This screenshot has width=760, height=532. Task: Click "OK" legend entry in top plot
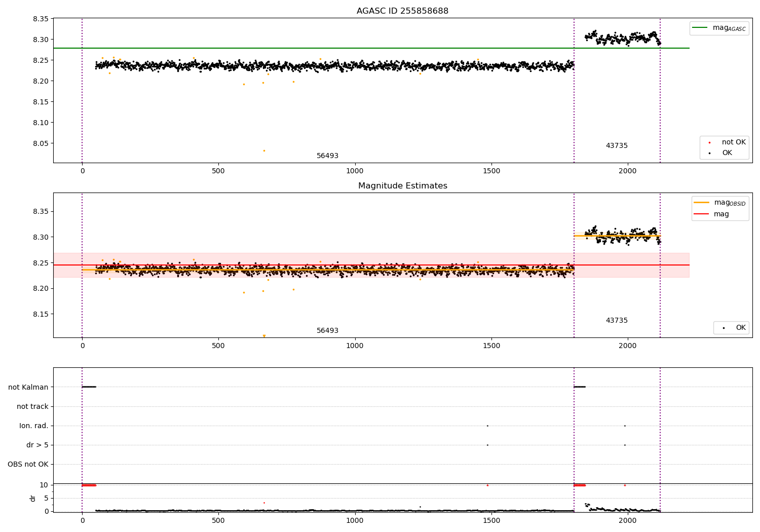720,153
